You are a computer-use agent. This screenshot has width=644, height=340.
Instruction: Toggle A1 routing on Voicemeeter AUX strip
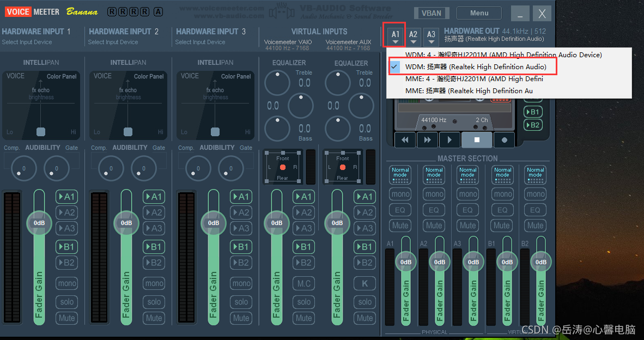pos(364,197)
